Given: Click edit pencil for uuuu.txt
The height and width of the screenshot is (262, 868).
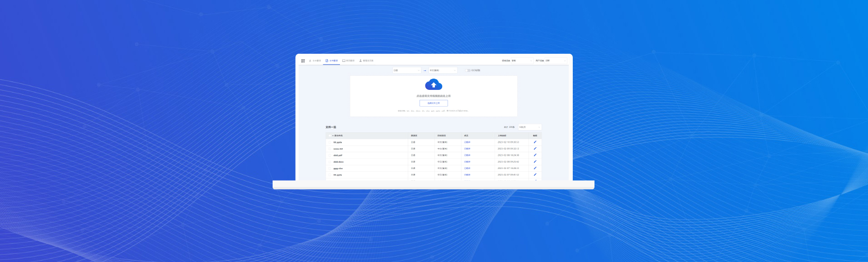Looking at the screenshot, I should point(535,149).
